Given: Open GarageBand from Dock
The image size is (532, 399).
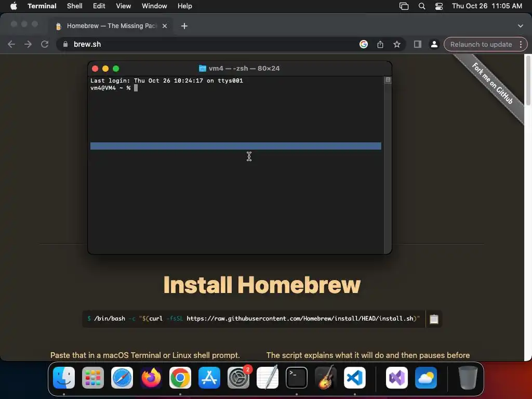Looking at the screenshot, I should pyautogui.click(x=326, y=378).
